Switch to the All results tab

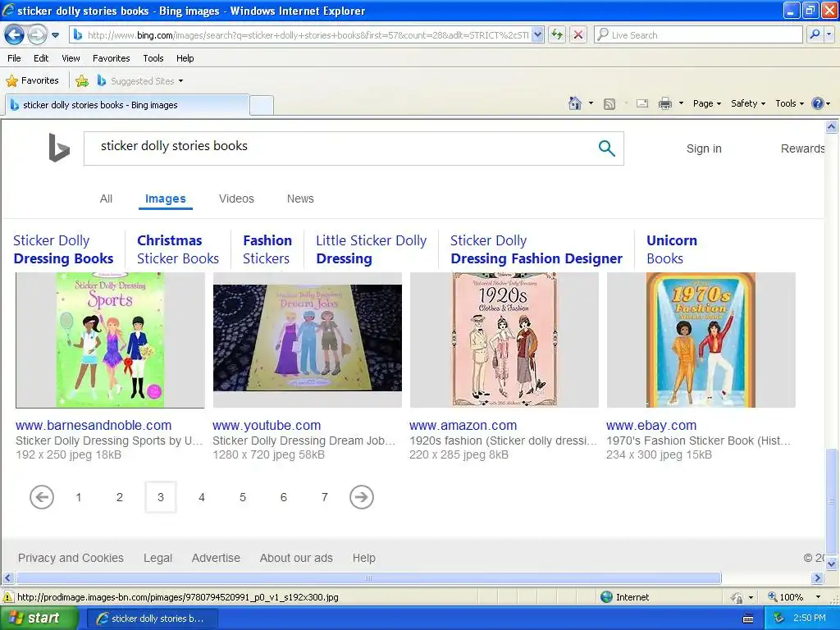106,199
